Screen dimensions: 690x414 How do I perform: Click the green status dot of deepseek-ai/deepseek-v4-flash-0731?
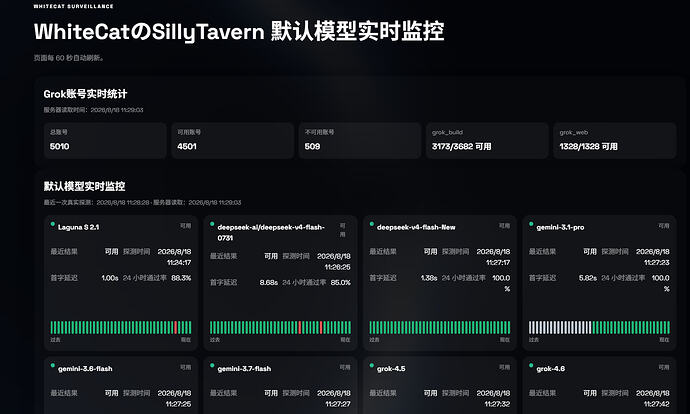click(212, 224)
